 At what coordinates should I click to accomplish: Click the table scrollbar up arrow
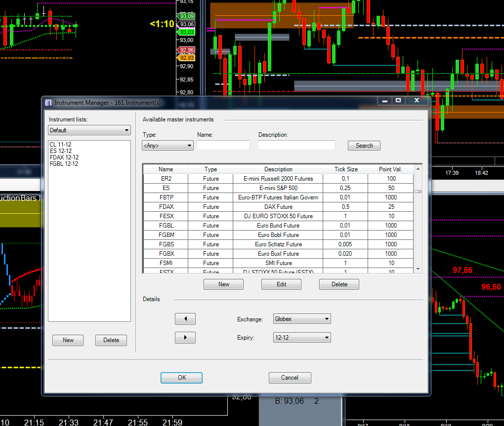418,168
